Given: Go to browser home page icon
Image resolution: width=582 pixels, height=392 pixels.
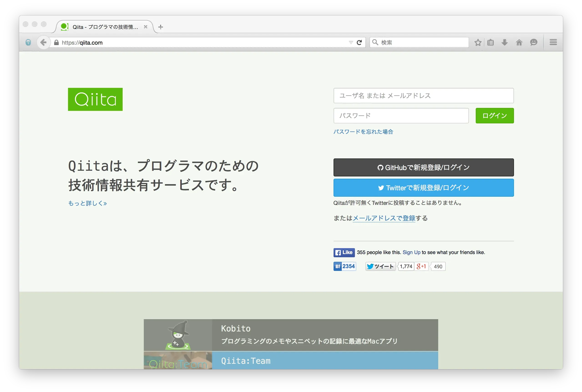Looking at the screenshot, I should tap(519, 43).
